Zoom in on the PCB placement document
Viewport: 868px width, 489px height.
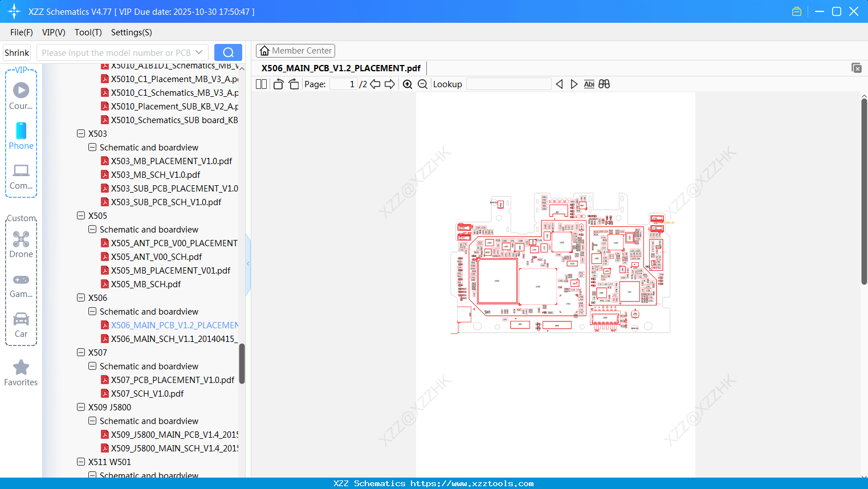point(407,84)
